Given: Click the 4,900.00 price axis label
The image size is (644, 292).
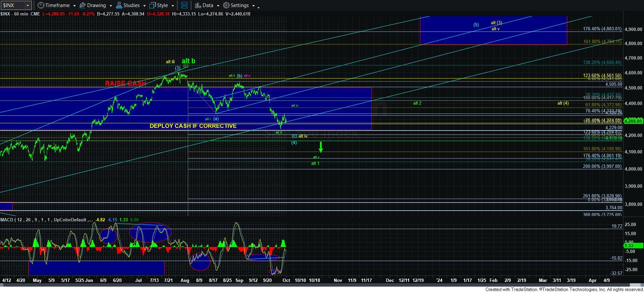Looking at the screenshot, I should pyautogui.click(x=633, y=29).
